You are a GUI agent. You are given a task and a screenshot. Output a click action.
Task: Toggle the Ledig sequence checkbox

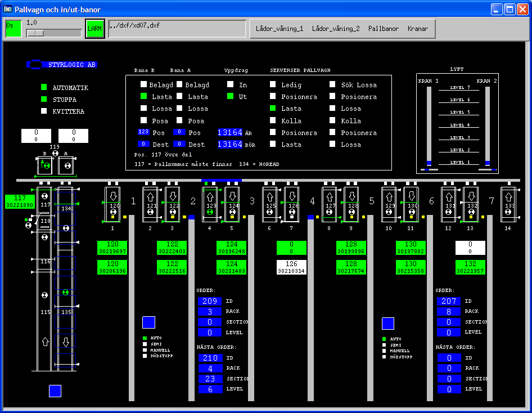point(273,84)
